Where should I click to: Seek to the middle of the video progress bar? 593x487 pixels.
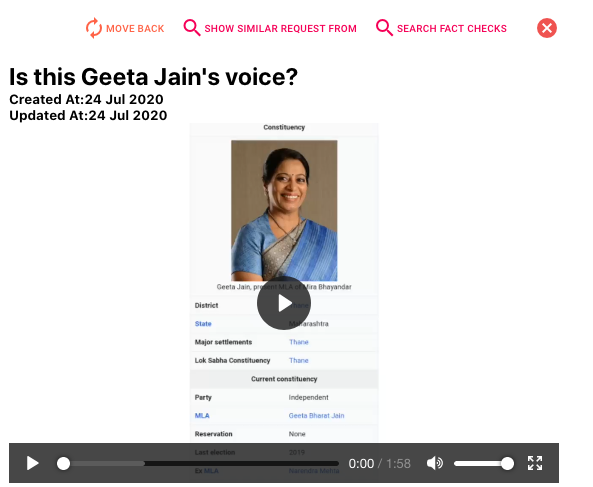click(201, 463)
